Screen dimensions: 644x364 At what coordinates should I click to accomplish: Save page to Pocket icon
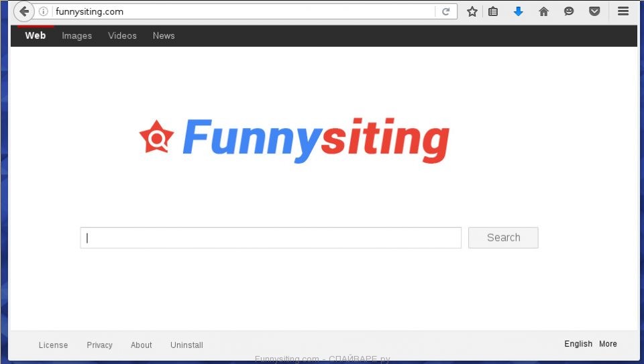point(594,11)
